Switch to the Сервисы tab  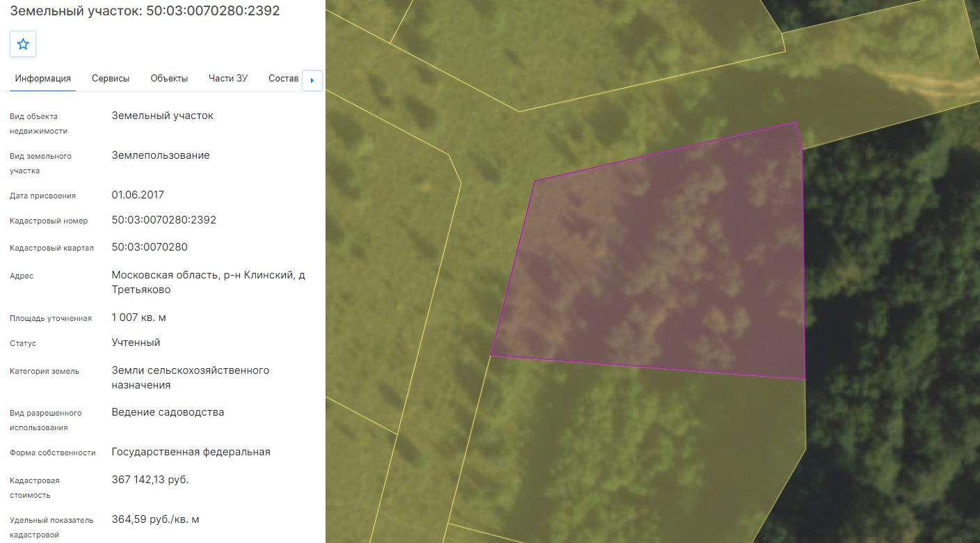pyautogui.click(x=111, y=79)
